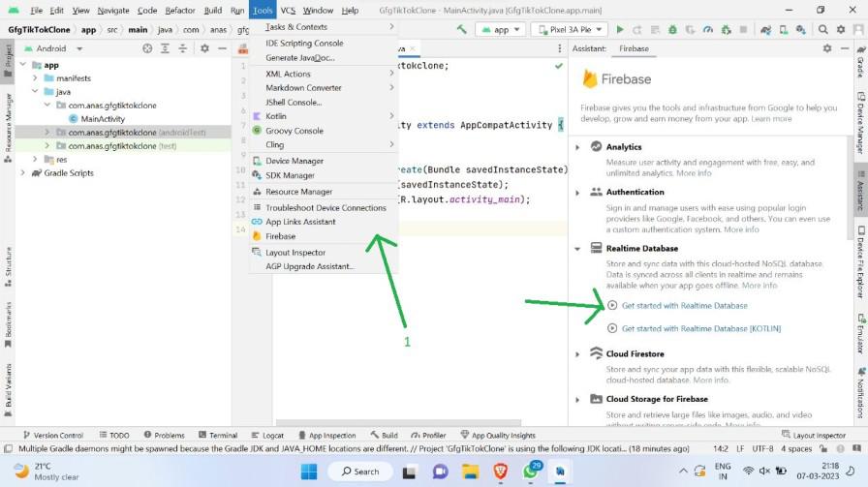Click Learn more link under Firebase description

(x=771, y=119)
